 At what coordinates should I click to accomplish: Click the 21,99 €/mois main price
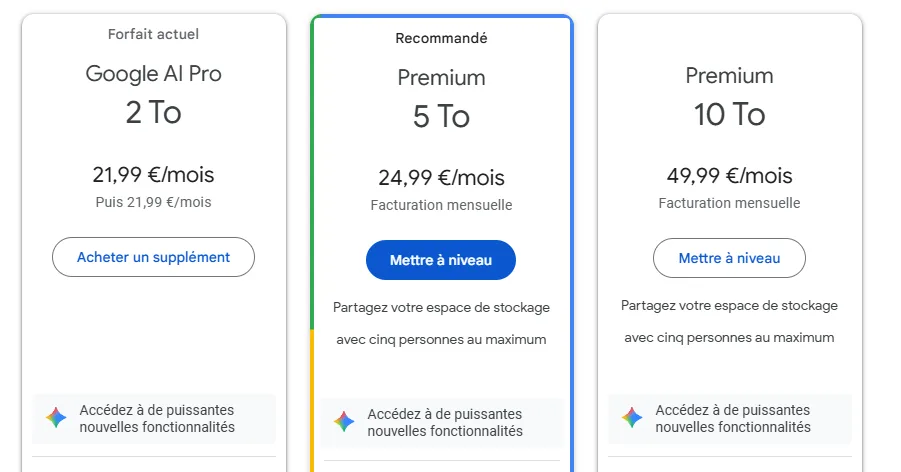tap(153, 175)
